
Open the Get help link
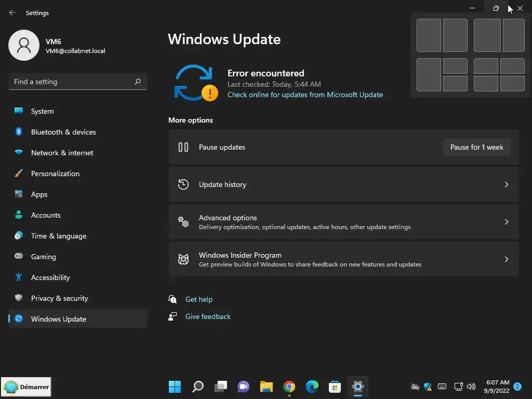coord(199,299)
